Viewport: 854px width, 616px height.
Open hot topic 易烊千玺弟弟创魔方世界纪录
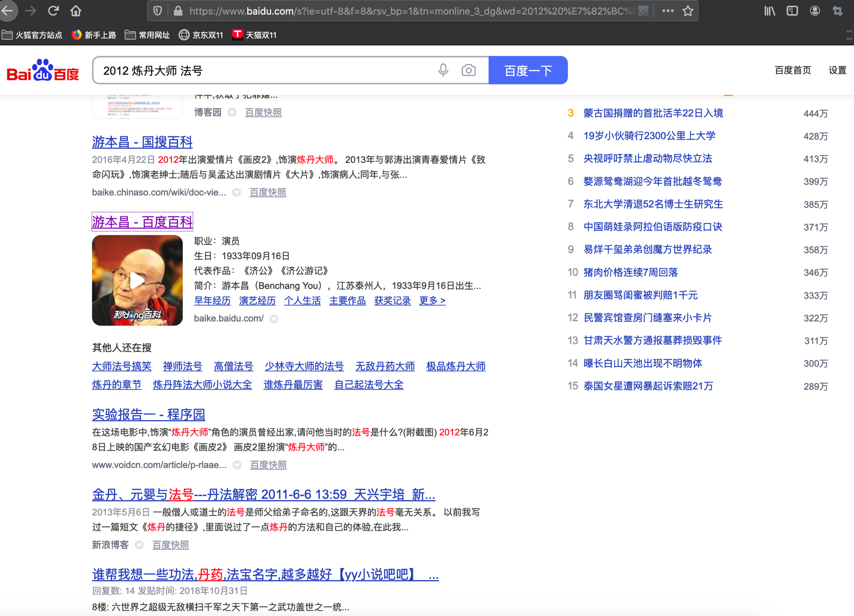[x=648, y=249]
